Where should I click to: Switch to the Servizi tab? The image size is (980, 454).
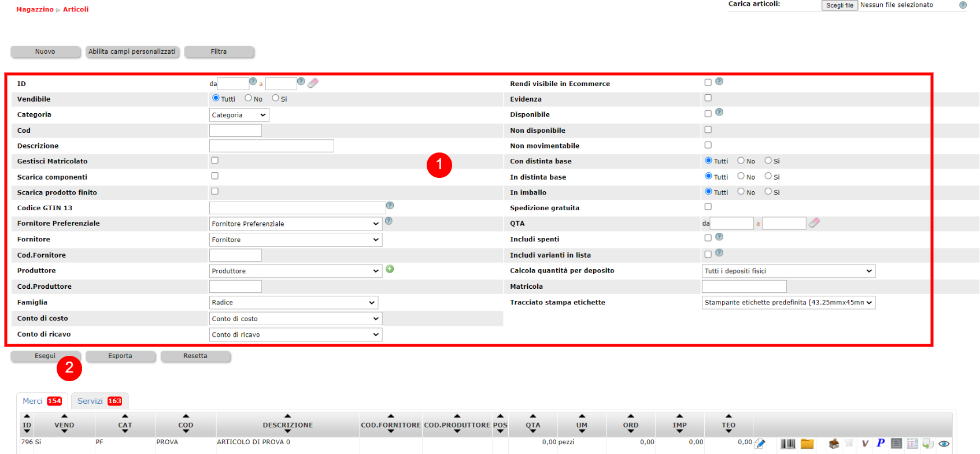tap(99, 401)
